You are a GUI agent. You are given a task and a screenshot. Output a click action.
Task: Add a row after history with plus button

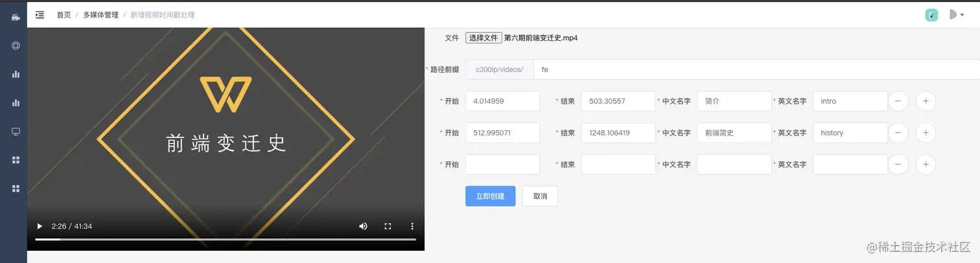[926, 133]
